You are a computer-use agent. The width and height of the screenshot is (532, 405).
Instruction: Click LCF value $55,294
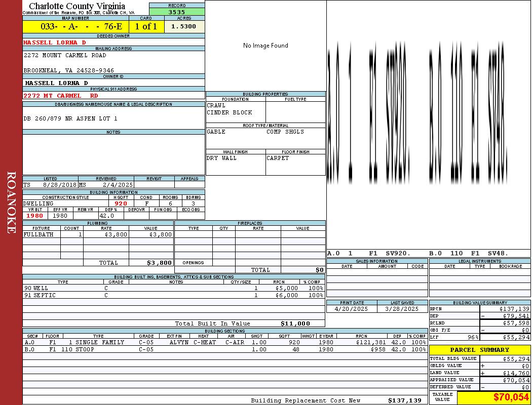pyautogui.click(x=516, y=337)
